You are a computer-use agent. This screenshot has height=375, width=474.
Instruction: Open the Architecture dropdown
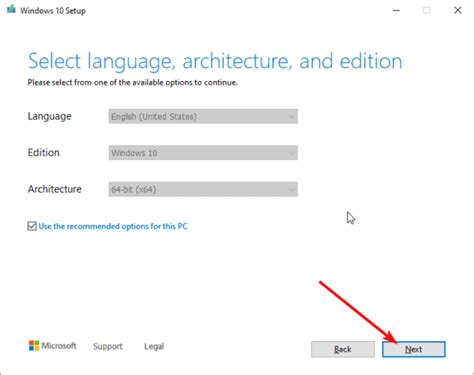point(203,189)
